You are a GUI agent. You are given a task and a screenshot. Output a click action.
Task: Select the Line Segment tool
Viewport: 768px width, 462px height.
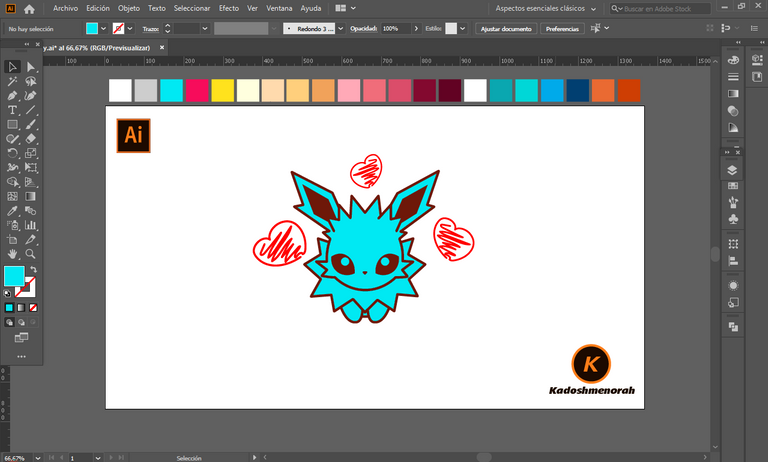pyautogui.click(x=30, y=110)
